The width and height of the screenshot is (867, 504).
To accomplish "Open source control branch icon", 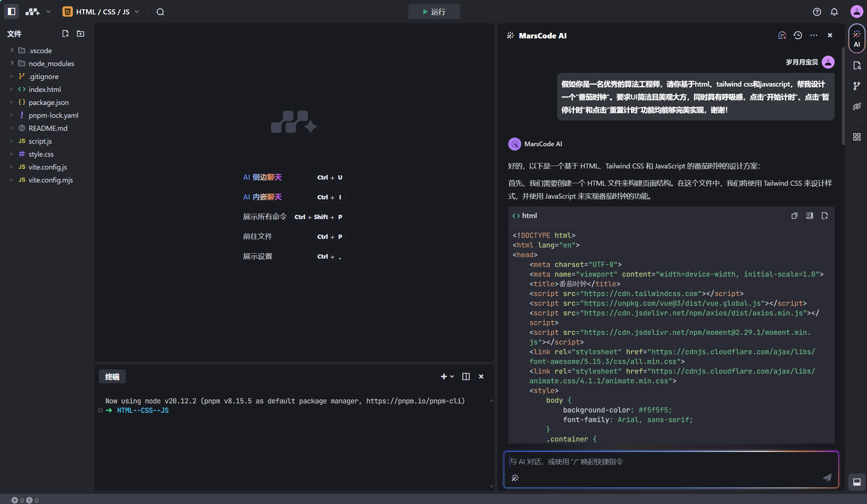I will [857, 86].
